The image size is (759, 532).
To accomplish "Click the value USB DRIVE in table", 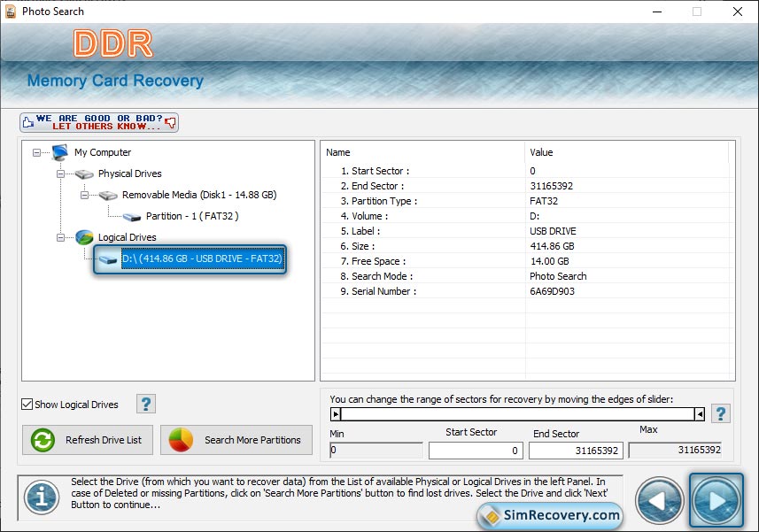I will click(553, 231).
